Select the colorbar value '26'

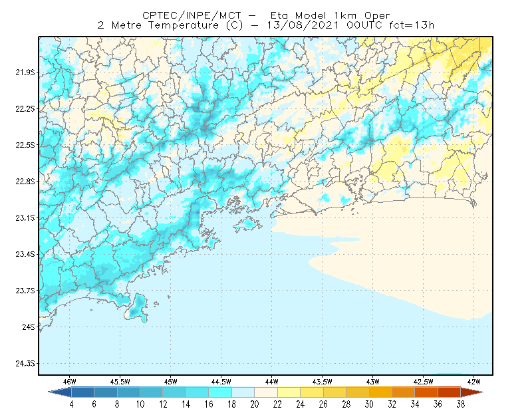click(x=323, y=404)
